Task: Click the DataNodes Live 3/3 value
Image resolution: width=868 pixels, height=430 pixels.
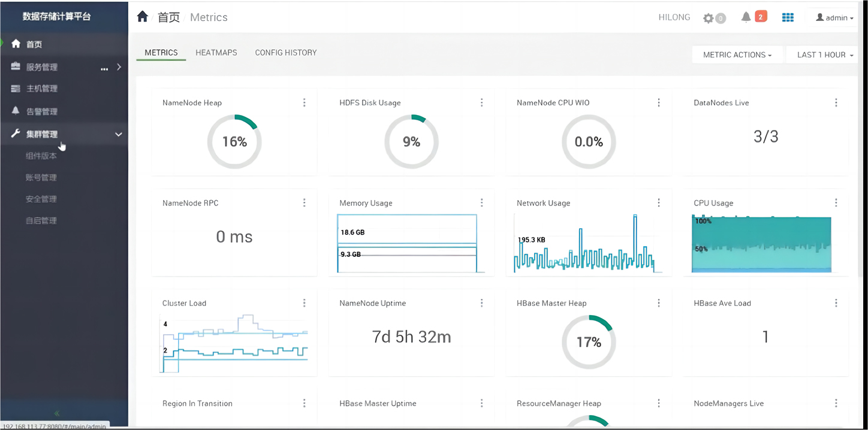Action: pos(766,137)
